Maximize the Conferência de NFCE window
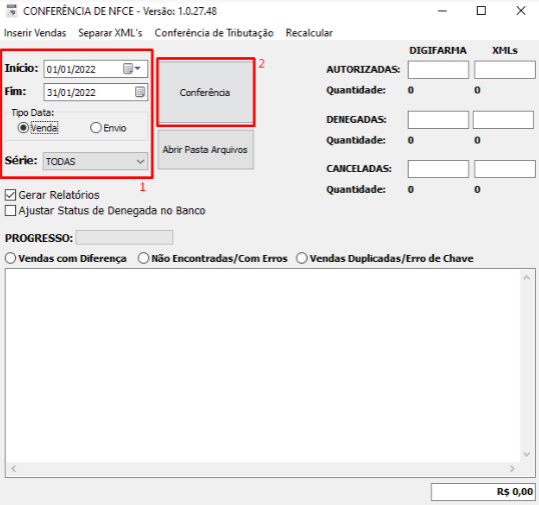Screen dimensions: 539x505 click(x=481, y=11)
